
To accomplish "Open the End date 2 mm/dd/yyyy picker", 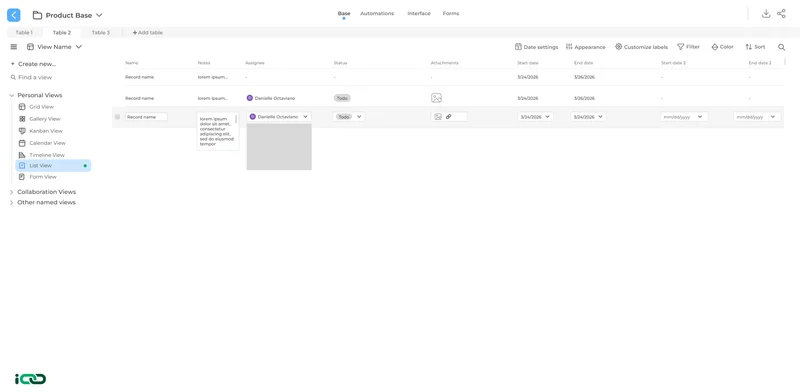I will click(x=757, y=117).
